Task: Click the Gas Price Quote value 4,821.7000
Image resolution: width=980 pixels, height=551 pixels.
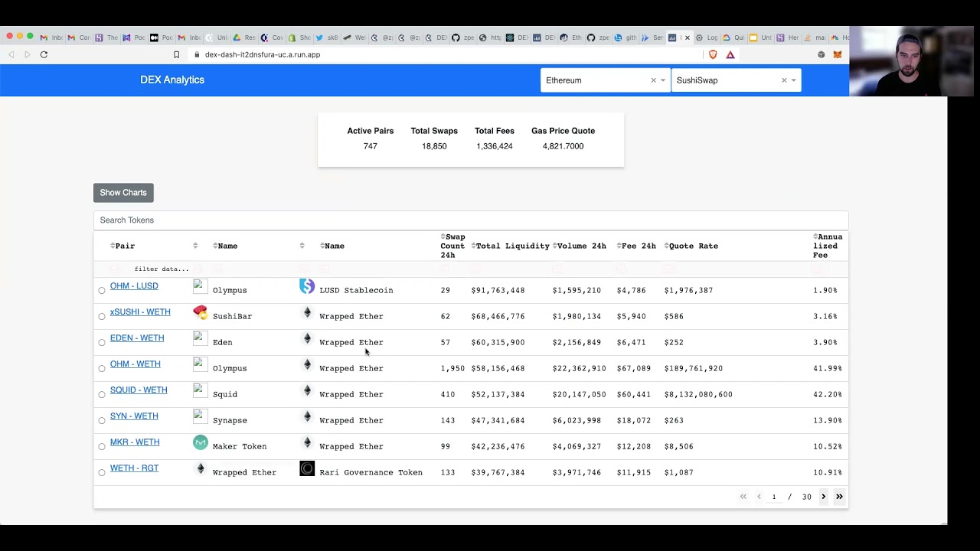Action: coord(563,146)
